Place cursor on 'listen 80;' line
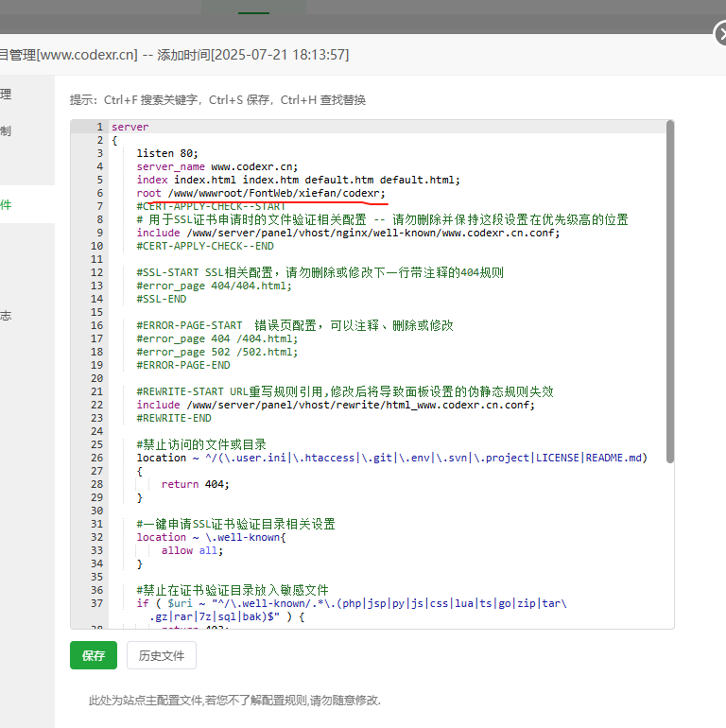This screenshot has height=728, width=726. point(167,153)
